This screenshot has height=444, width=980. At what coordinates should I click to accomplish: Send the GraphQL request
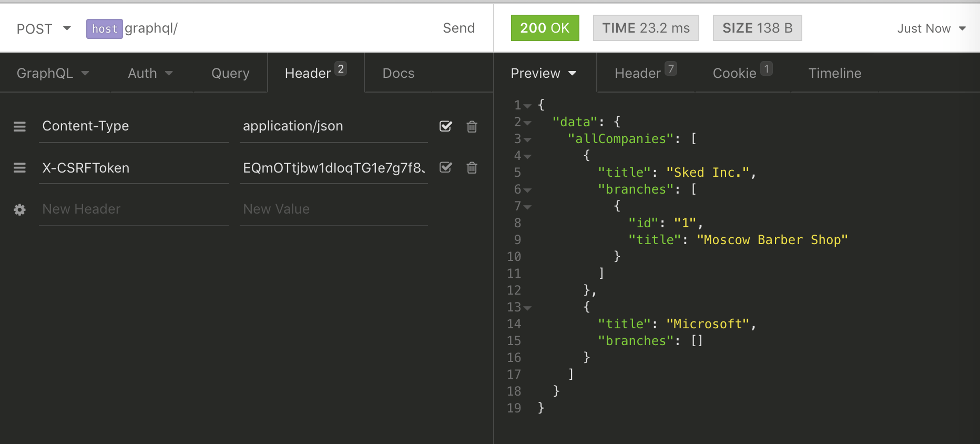coord(458,28)
